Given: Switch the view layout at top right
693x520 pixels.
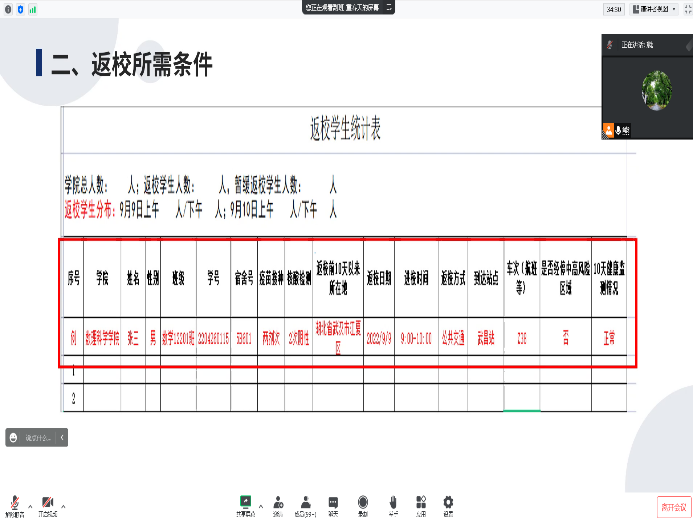Looking at the screenshot, I should tap(656, 8).
